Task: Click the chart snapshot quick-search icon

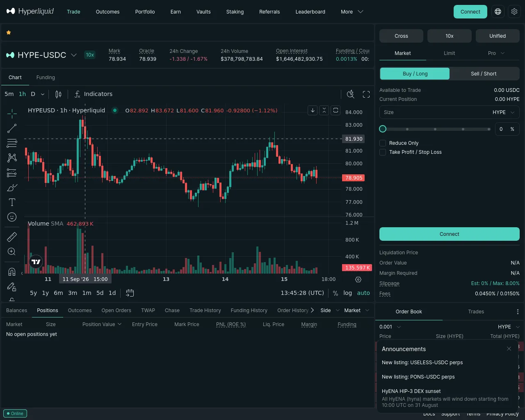Action: click(351, 94)
